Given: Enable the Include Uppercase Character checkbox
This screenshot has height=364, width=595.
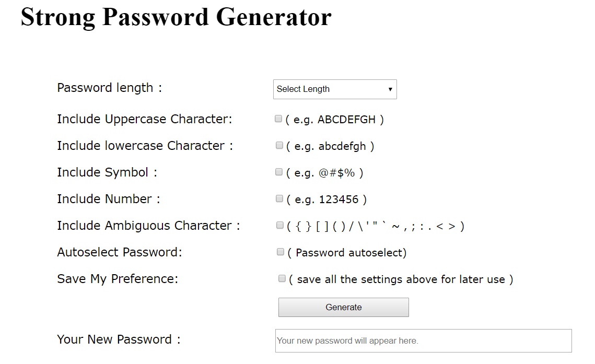Looking at the screenshot, I should click(278, 119).
